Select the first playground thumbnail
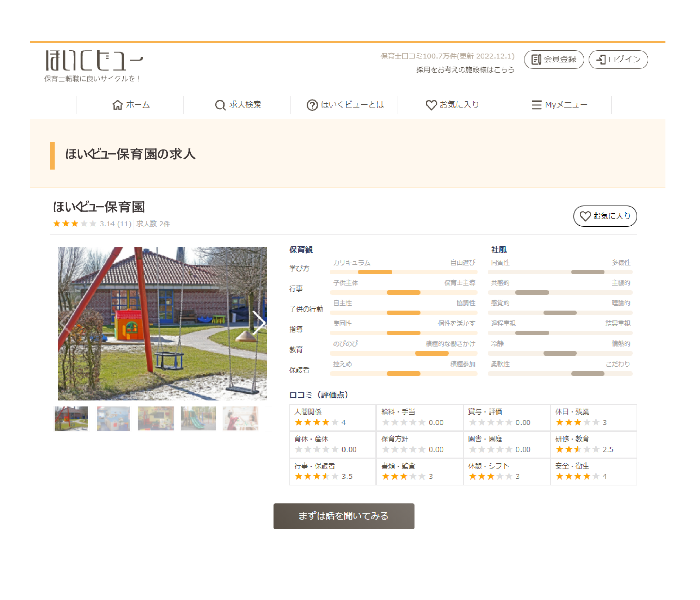This screenshot has width=700, height=600. point(71,418)
